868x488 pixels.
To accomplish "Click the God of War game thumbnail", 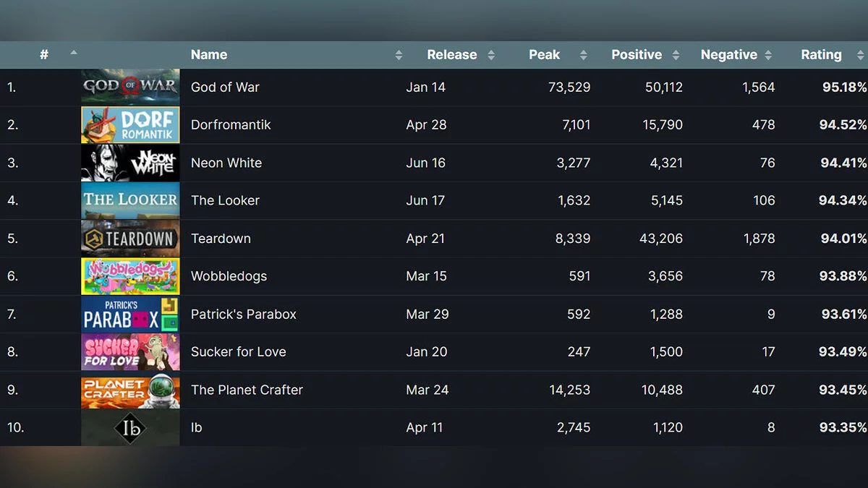I will click(x=130, y=87).
